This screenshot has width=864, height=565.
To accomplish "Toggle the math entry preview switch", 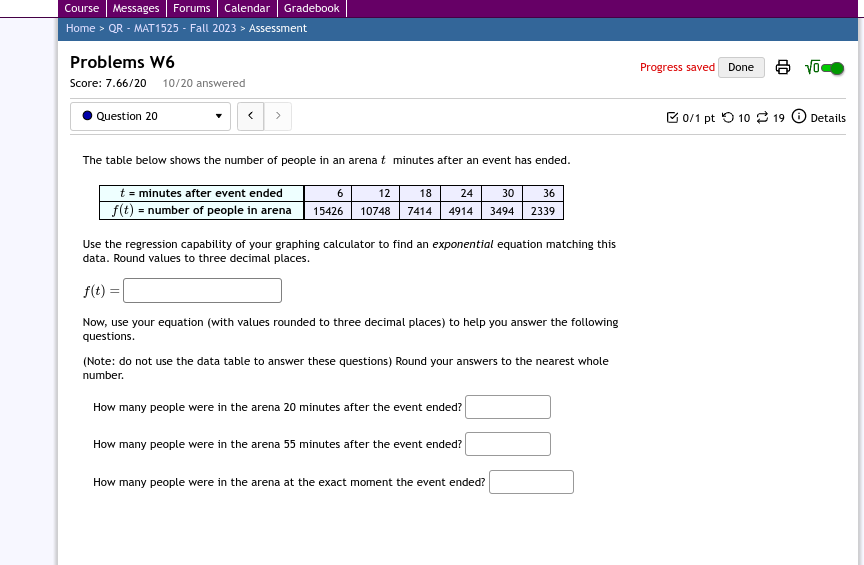I will click(x=832, y=68).
